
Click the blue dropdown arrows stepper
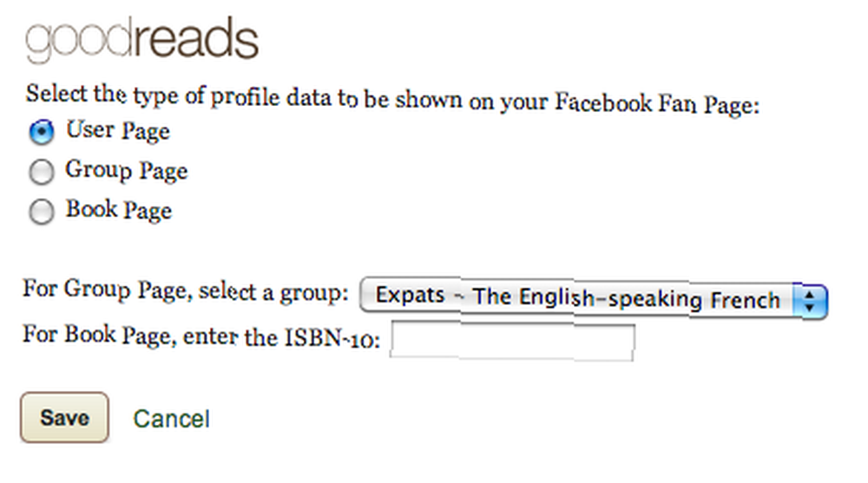coord(810,301)
